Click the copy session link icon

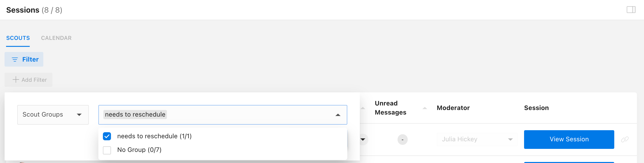(625, 139)
